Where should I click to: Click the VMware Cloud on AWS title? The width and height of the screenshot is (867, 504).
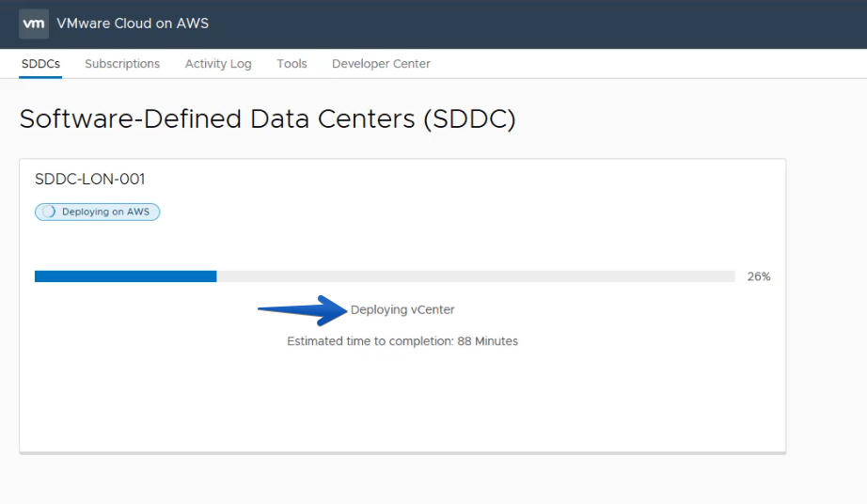point(133,24)
